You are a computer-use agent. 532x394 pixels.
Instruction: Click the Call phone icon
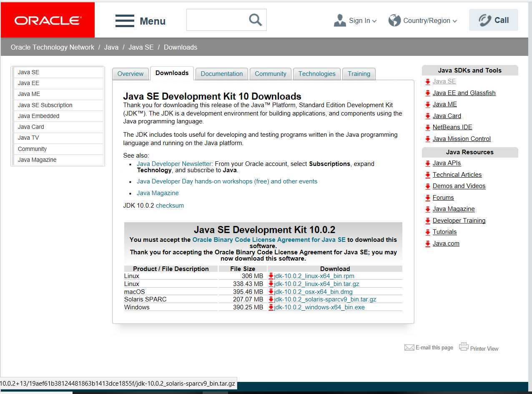485,20
